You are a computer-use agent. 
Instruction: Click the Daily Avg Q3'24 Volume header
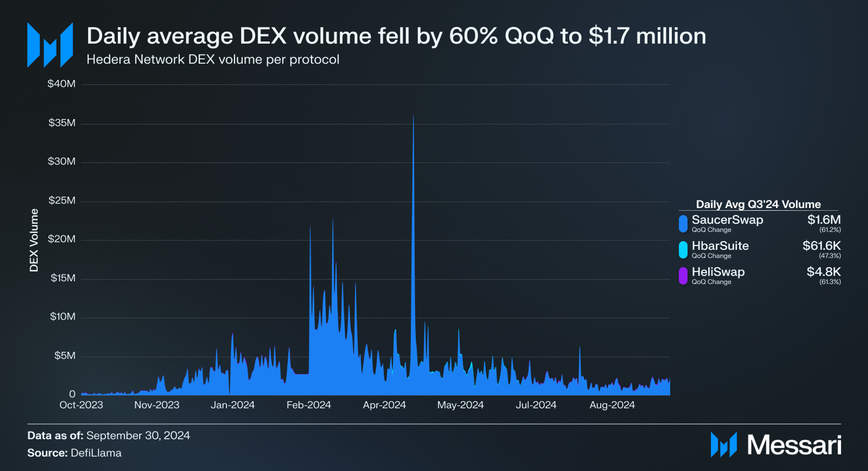758,204
